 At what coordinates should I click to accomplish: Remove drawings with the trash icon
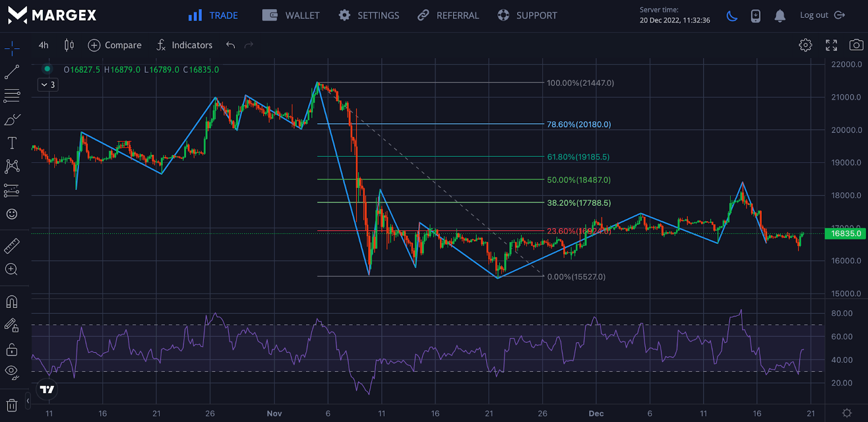pos(12,405)
